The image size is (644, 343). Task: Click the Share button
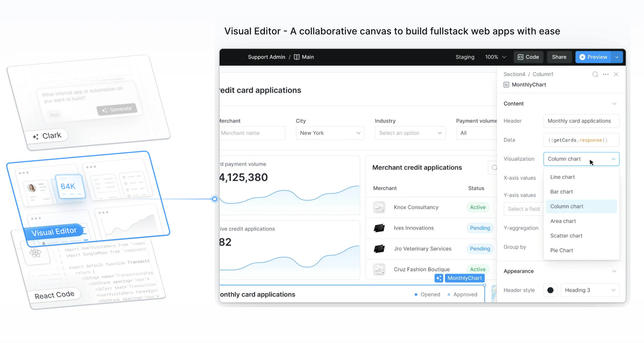tap(559, 57)
